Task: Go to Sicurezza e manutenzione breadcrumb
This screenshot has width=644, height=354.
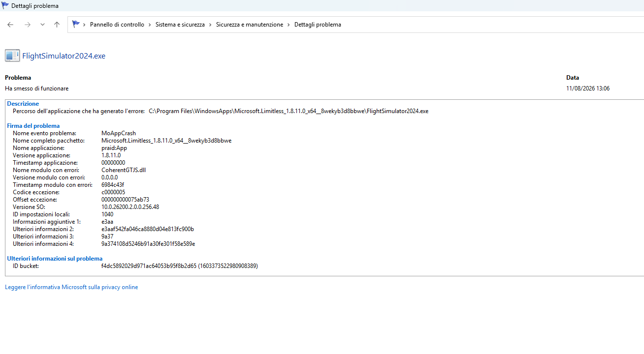Action: 250,25
